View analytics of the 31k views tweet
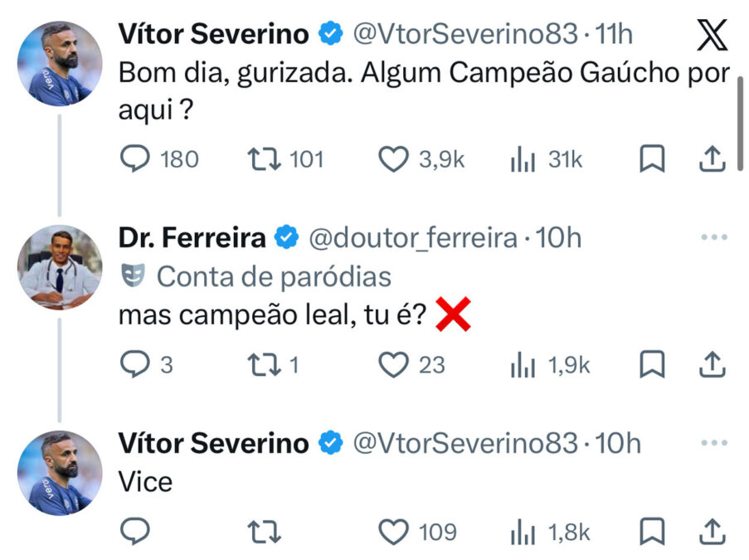The image size is (749, 560). [520, 159]
